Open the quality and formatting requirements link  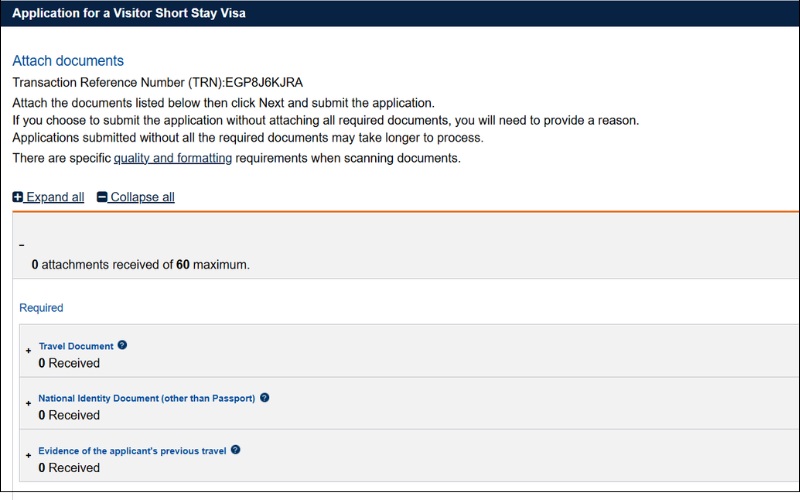173,158
